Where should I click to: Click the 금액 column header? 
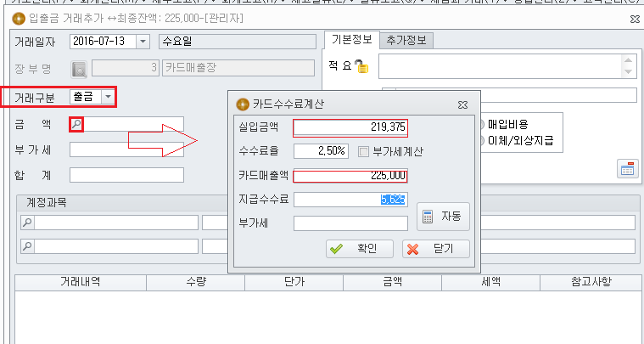click(392, 282)
